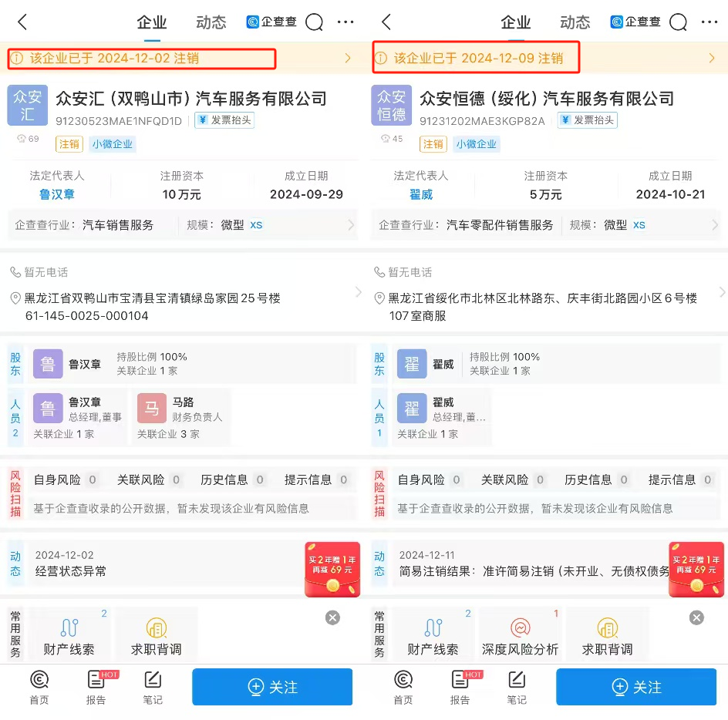Viewport: 728px width, 720px height.
Task: Open 发票抬头 for 众安汇 company
Action: tap(224, 120)
